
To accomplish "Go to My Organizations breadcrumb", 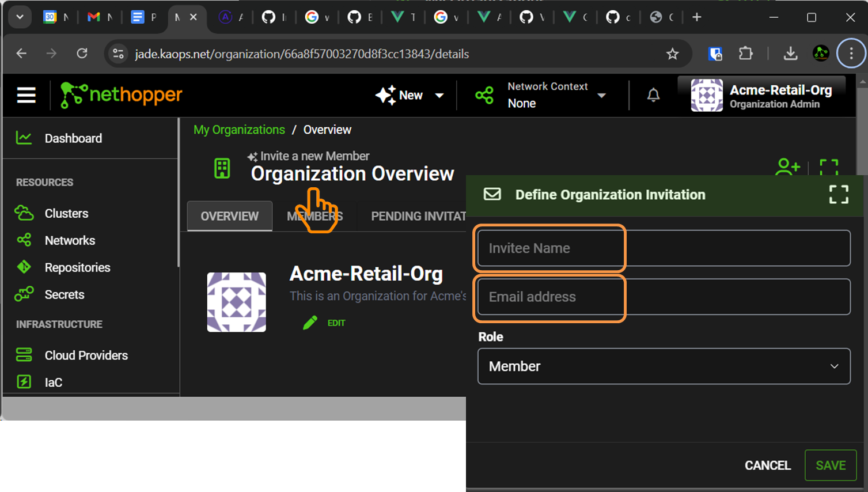I will (239, 130).
